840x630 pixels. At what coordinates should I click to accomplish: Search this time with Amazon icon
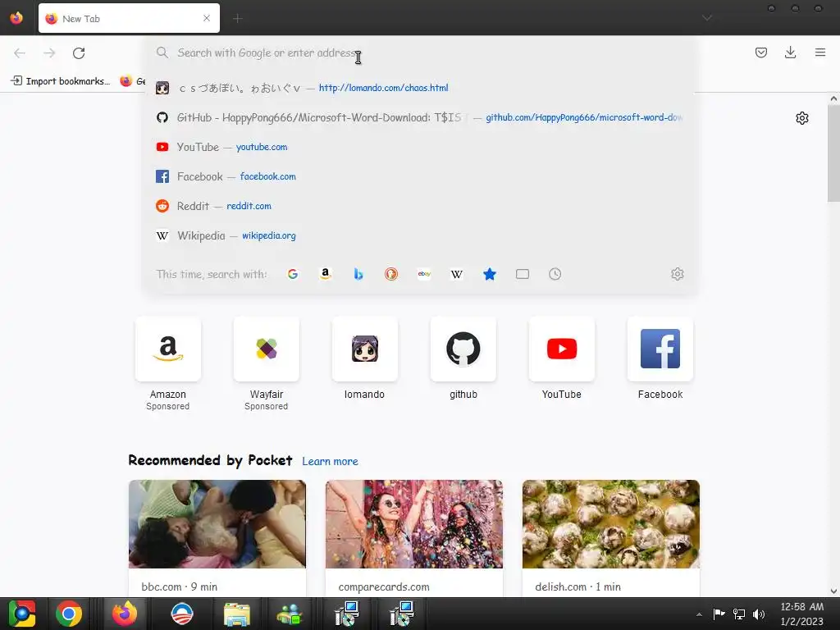click(325, 274)
